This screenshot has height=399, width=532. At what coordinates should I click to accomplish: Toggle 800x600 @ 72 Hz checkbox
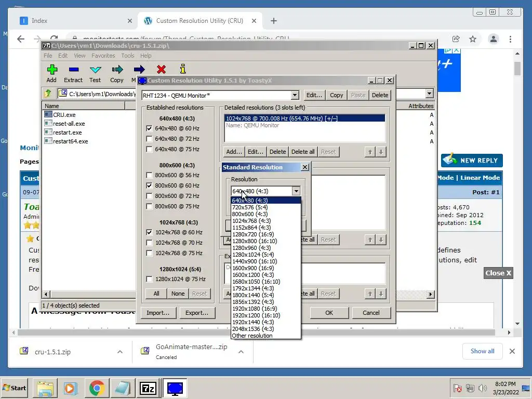(149, 196)
